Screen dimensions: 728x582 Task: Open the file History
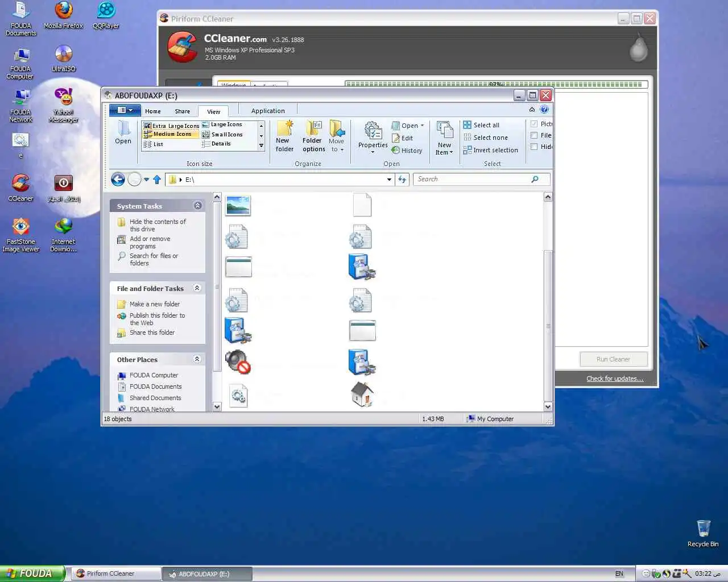point(407,151)
